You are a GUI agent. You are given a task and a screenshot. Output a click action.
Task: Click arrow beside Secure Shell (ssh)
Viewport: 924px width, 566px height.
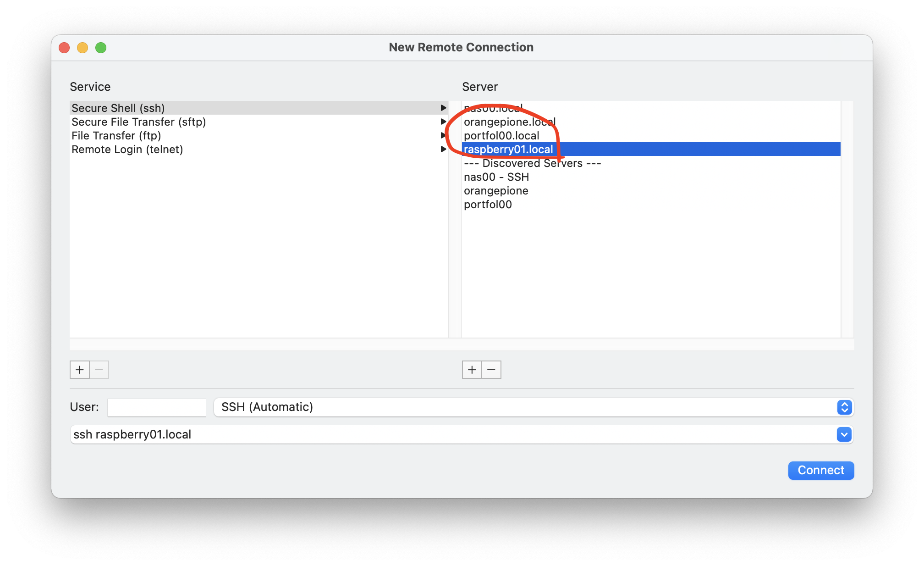[x=443, y=108]
